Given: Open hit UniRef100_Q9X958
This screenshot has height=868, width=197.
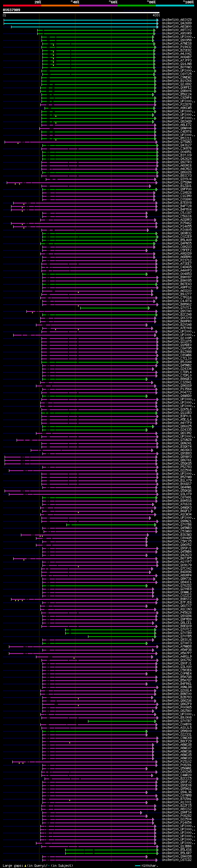Looking at the screenshot, I should pyautogui.click(x=177, y=40).
